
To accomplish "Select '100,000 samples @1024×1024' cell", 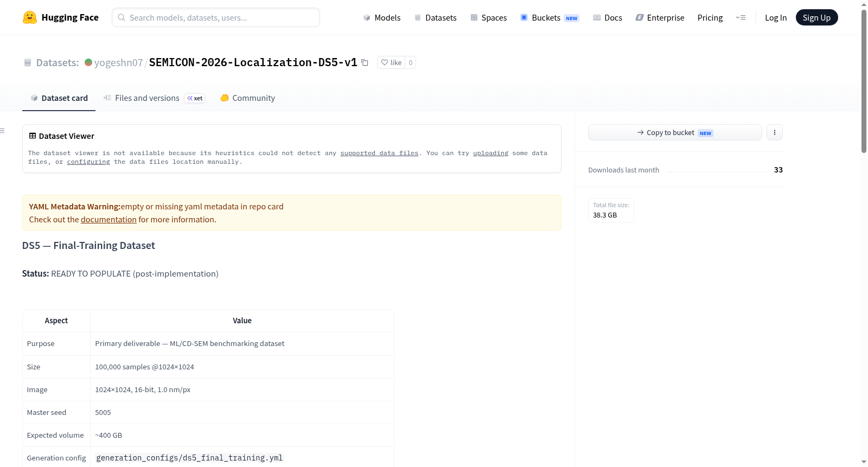I will point(242,367).
